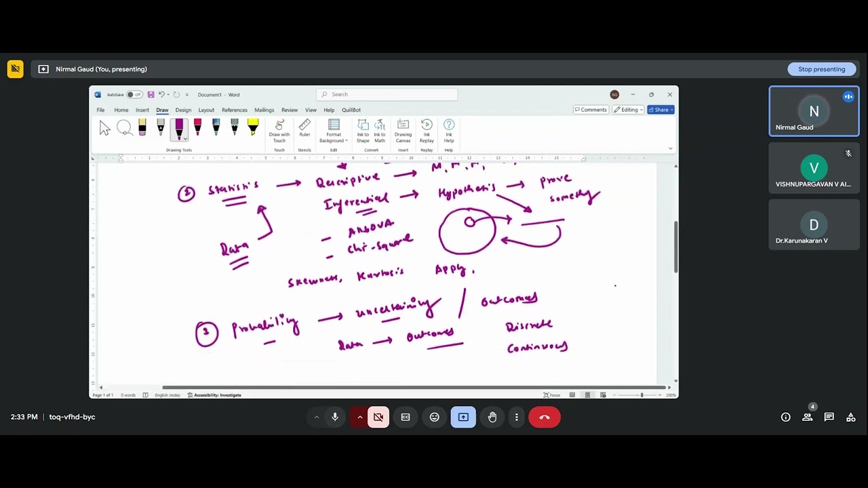Select the red pen tool
This screenshot has width=868, height=488.
pos(197,127)
